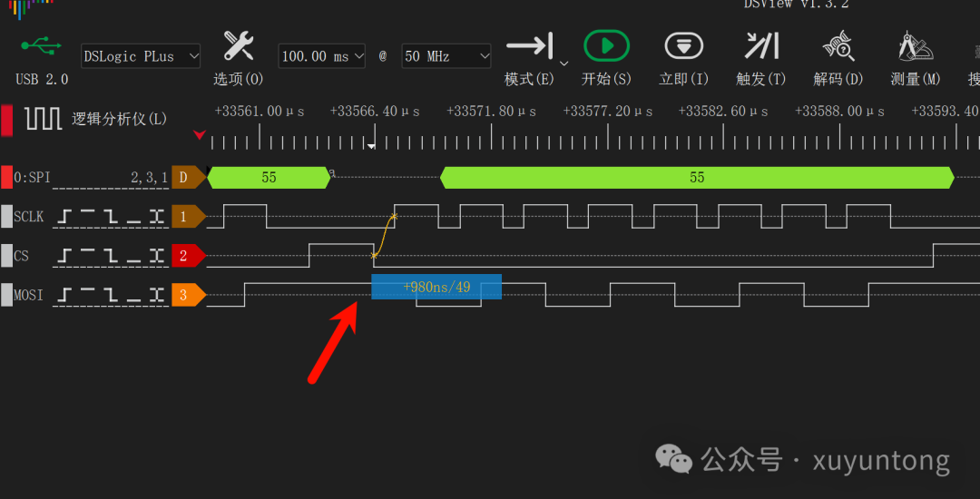Viewport: 980px width, 499px height.
Task: Click the SCLK channel name
Action: coord(29,218)
